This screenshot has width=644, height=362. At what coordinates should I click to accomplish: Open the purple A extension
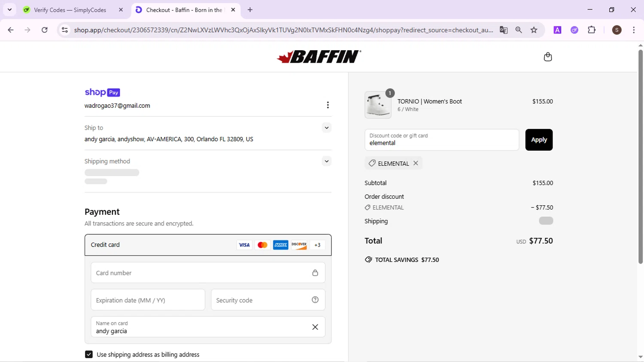(x=557, y=30)
